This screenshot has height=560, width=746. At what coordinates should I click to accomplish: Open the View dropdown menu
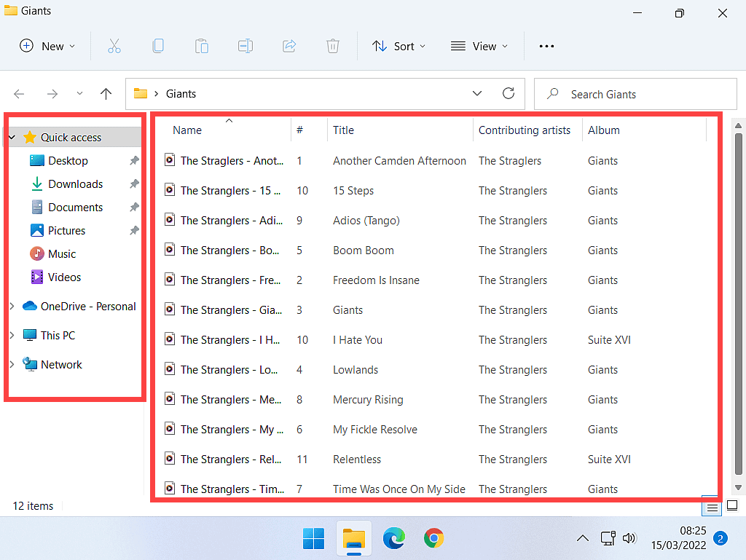pyautogui.click(x=479, y=46)
